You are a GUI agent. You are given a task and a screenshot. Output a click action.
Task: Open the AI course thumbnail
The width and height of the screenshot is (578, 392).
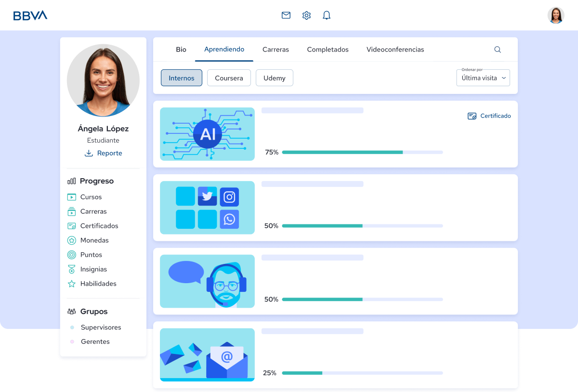coord(207,134)
